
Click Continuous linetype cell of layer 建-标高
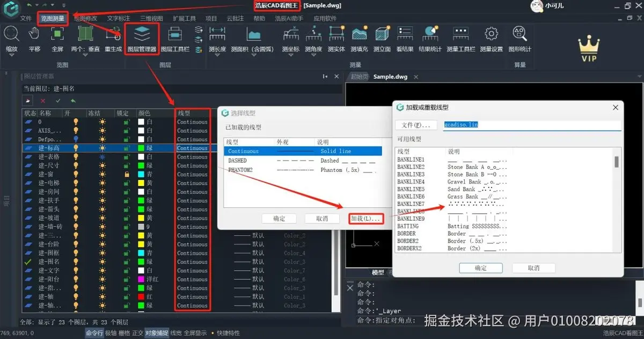(x=192, y=148)
